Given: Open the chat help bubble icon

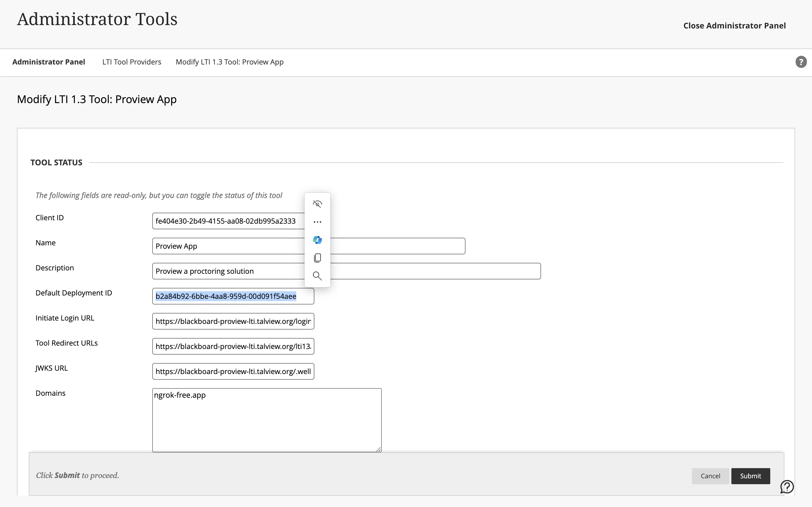Looking at the screenshot, I should tap(787, 486).
